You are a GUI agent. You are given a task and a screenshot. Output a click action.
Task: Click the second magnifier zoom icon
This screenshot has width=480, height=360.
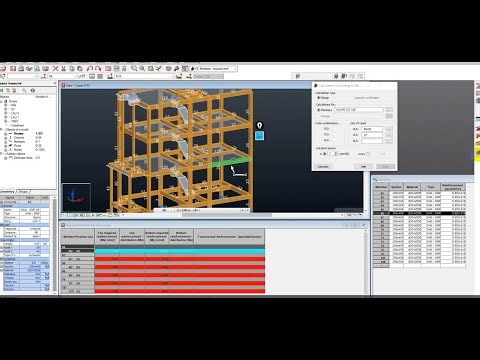click(142, 68)
